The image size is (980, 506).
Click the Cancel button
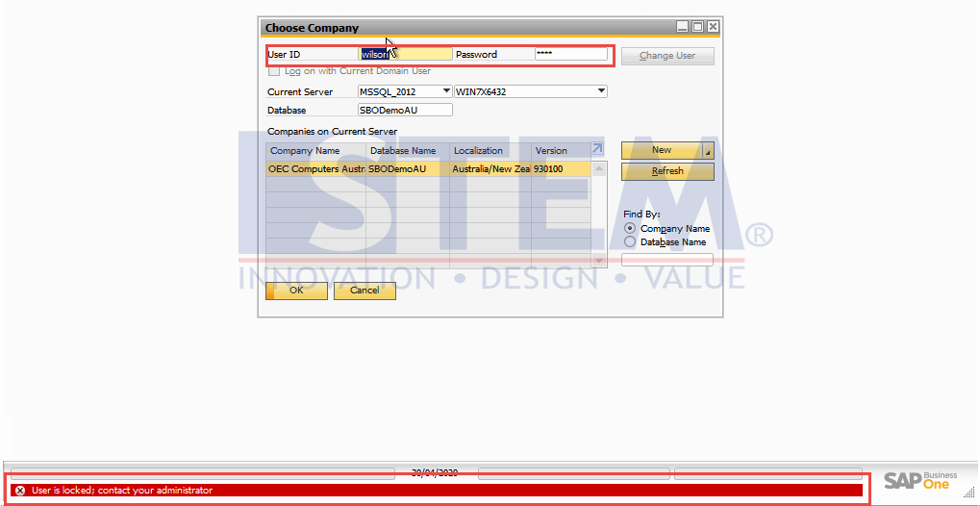(364, 291)
